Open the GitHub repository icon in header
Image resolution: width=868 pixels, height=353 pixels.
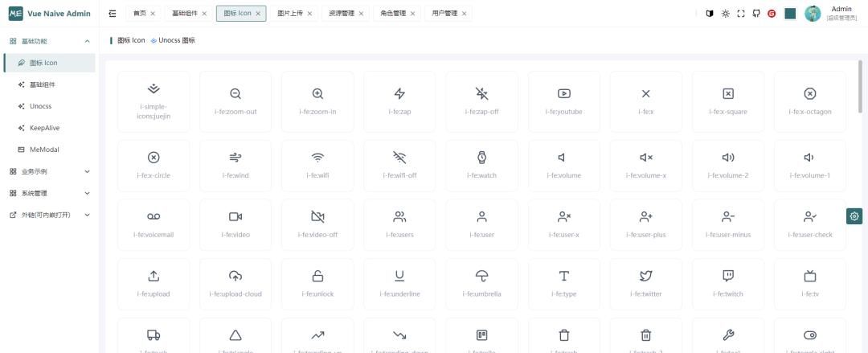pos(756,14)
